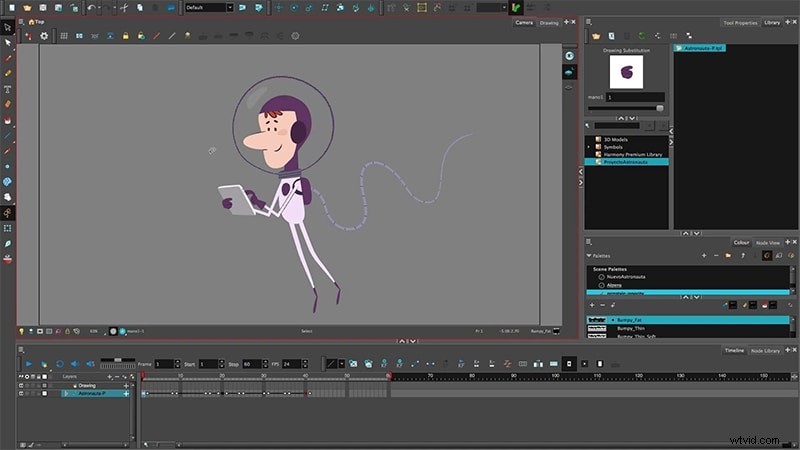Collapse the Palettes section arrow
The width and height of the screenshot is (800, 450).
(x=590, y=256)
